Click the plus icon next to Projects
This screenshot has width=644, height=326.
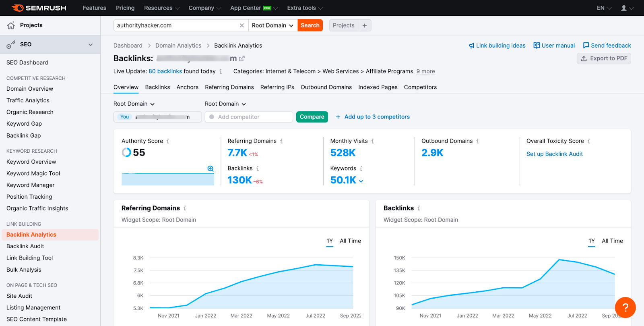(x=364, y=25)
